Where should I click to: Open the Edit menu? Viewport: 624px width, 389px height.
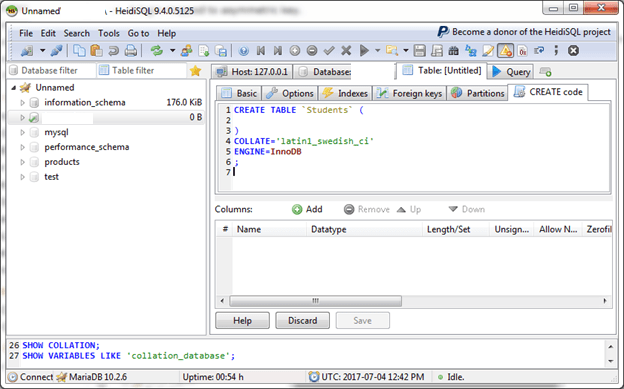click(48, 33)
